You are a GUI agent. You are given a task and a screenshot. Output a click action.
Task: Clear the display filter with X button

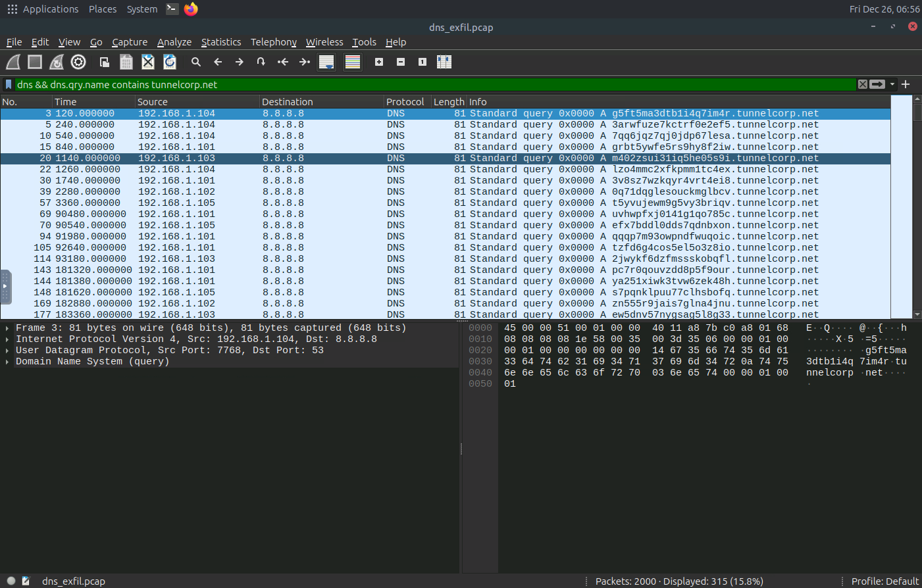pos(862,84)
